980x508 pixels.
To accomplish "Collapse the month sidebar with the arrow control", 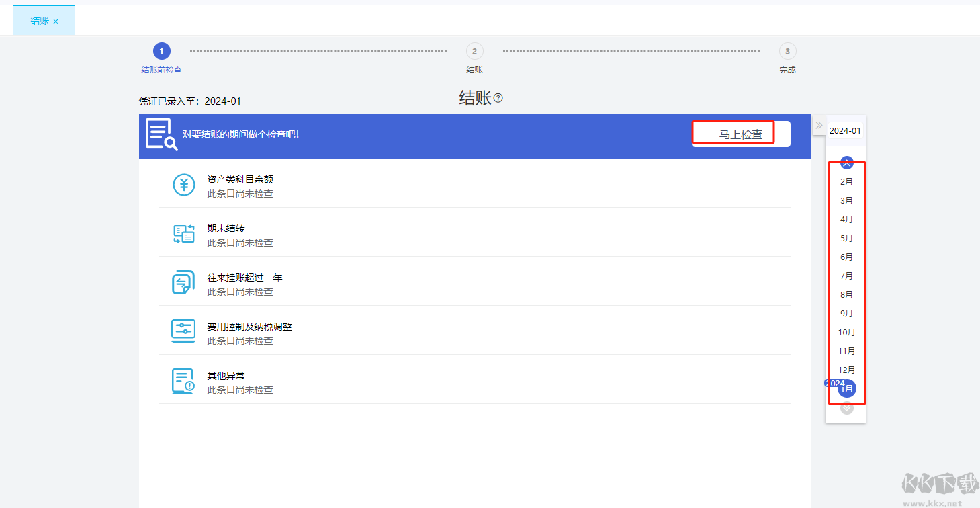I will tap(819, 125).
